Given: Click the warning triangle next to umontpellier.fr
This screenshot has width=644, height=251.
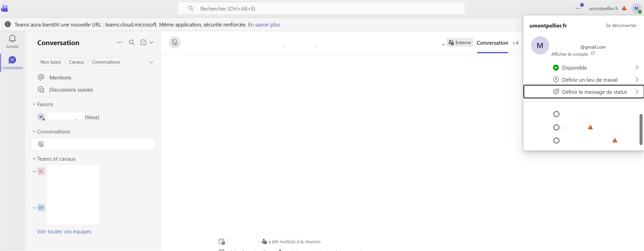Looking at the screenshot, I should (x=624, y=8).
